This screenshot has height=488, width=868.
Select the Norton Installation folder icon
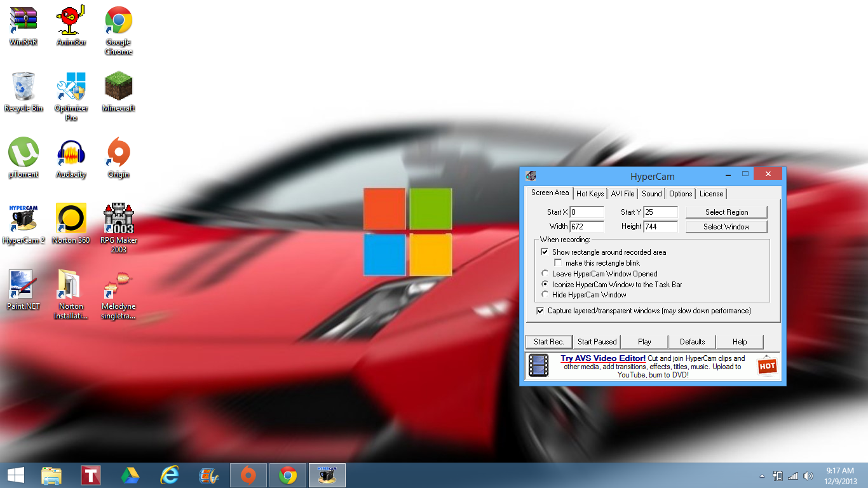71,294
